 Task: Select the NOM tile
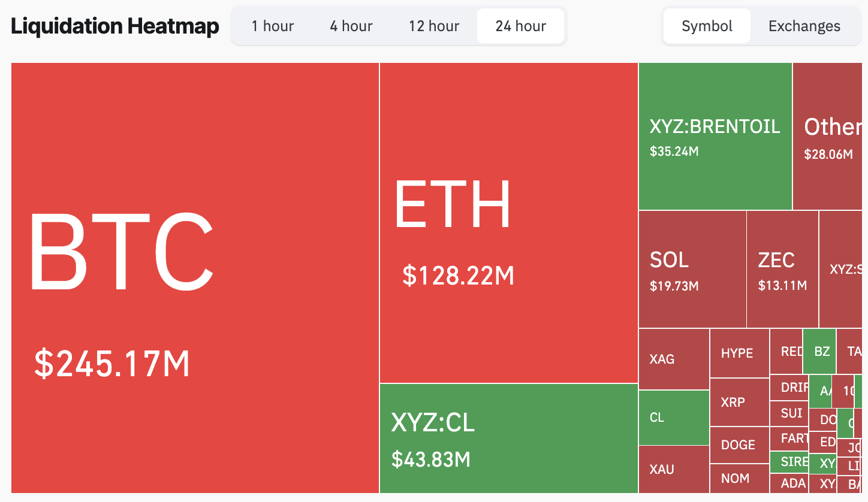point(739,478)
